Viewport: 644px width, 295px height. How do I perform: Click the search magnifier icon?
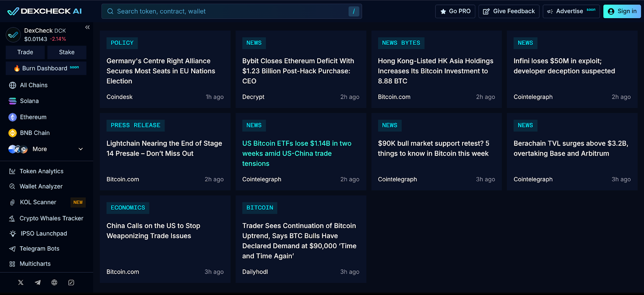[x=110, y=11]
